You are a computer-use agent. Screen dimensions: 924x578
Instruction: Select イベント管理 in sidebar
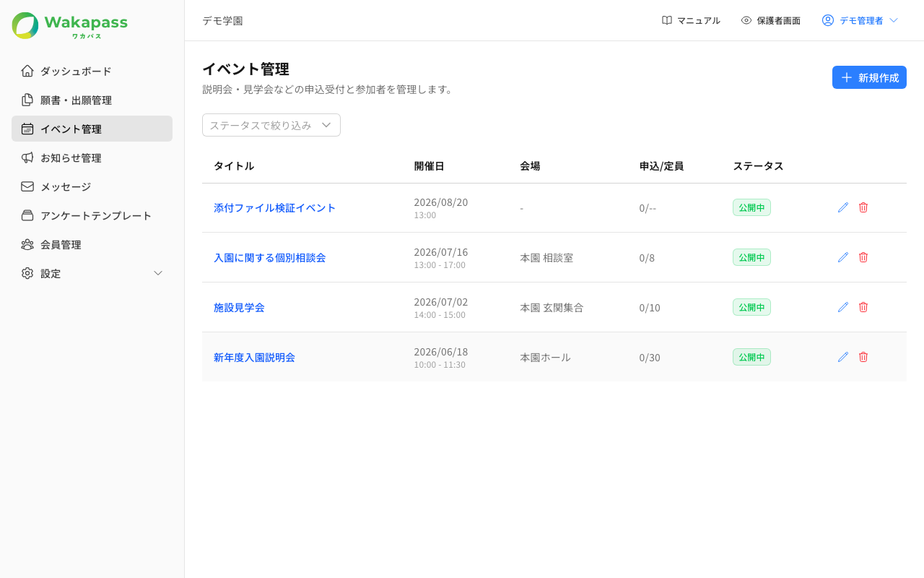pyautogui.click(x=92, y=129)
